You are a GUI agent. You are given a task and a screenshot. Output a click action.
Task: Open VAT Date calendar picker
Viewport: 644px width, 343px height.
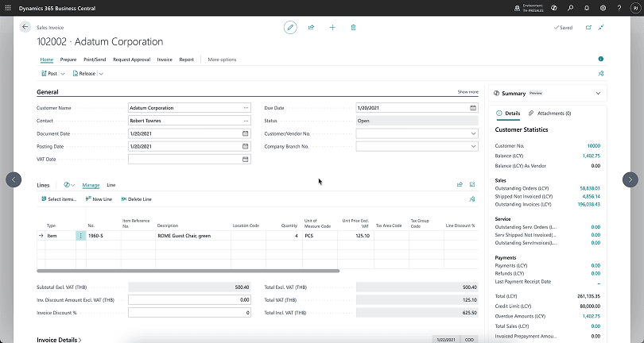tap(245, 159)
